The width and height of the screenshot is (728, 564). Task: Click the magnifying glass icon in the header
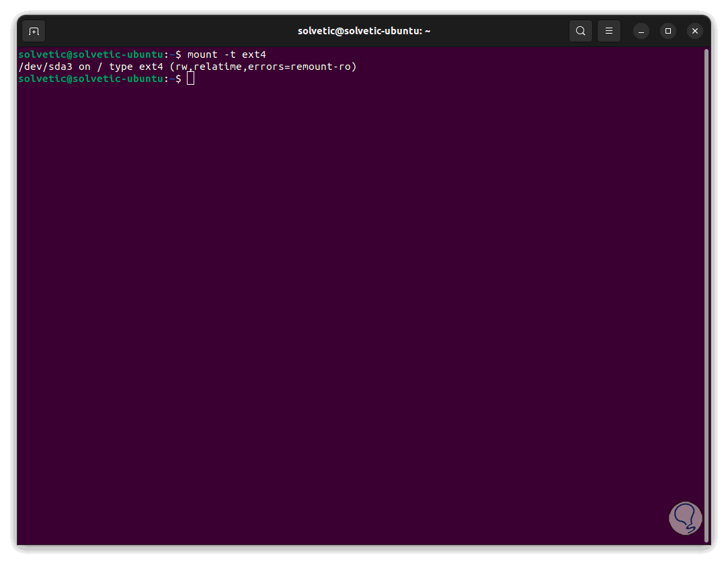click(x=580, y=30)
